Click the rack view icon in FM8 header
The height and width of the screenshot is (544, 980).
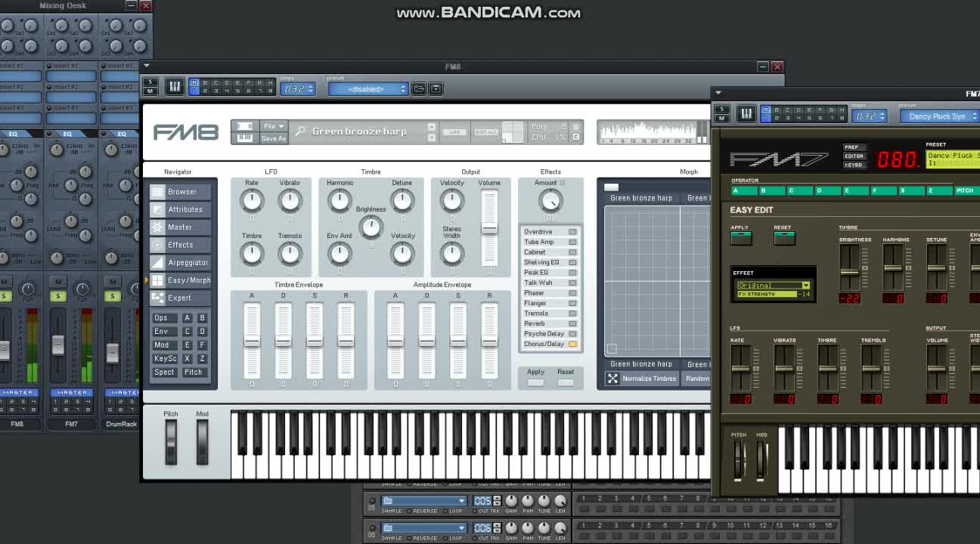(244, 126)
